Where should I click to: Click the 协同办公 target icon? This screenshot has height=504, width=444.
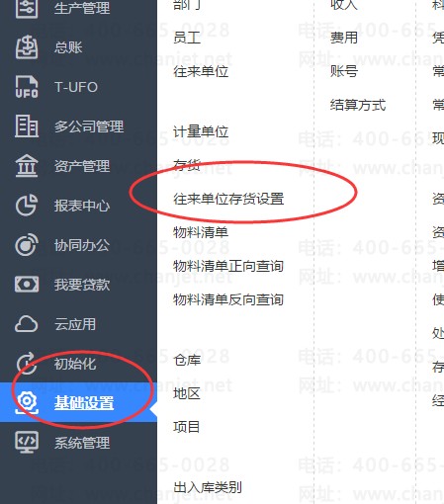pos(27,245)
